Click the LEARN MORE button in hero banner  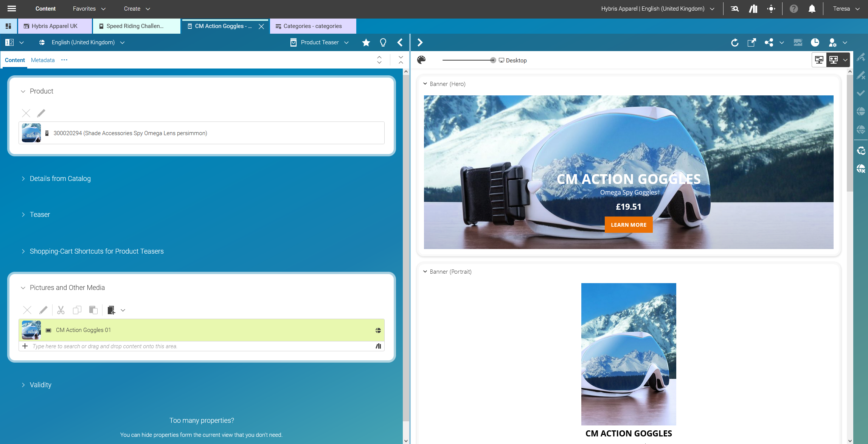628,224
